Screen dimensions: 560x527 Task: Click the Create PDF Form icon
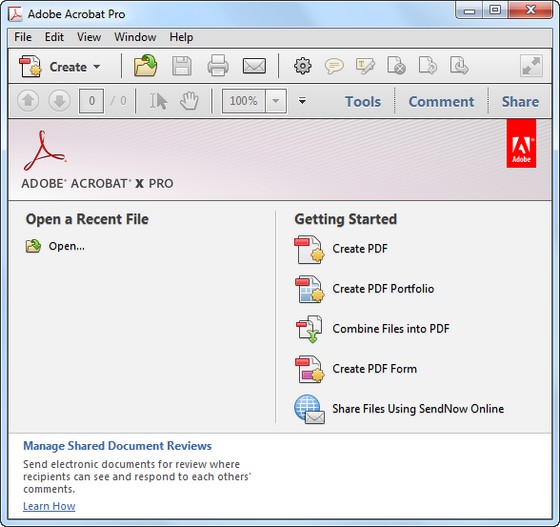pyautogui.click(x=309, y=369)
